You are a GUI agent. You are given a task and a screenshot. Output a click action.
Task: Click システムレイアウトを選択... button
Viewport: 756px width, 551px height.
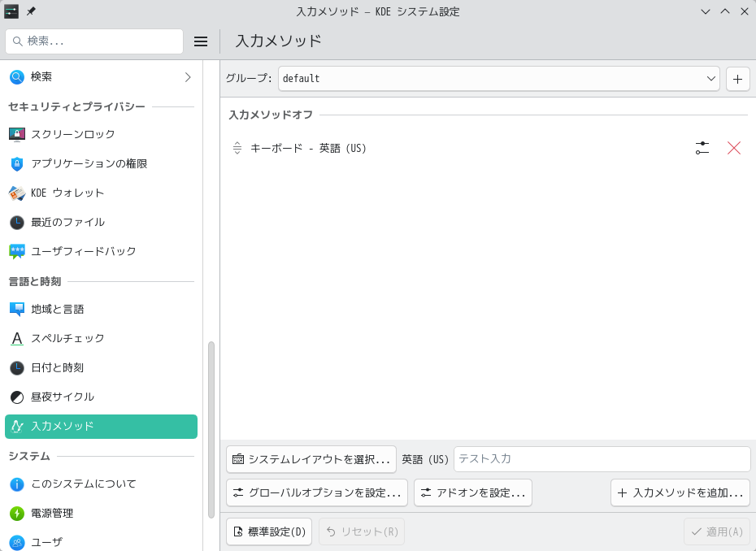click(311, 459)
